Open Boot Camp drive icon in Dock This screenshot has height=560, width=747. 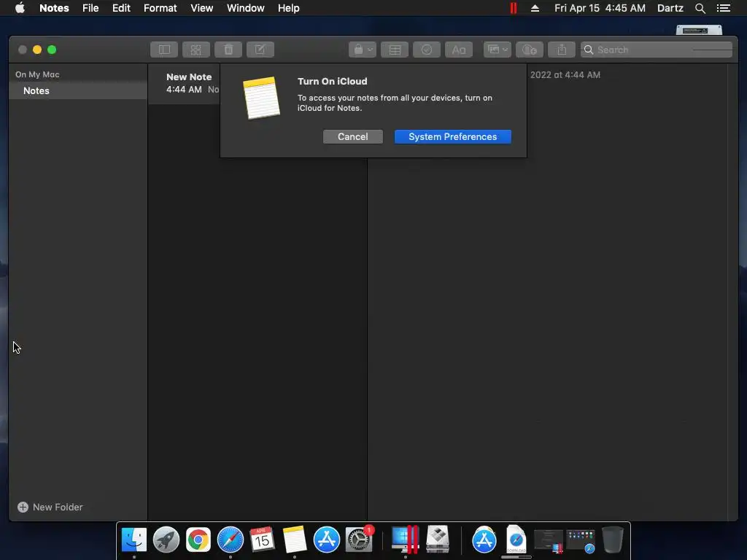(438, 540)
